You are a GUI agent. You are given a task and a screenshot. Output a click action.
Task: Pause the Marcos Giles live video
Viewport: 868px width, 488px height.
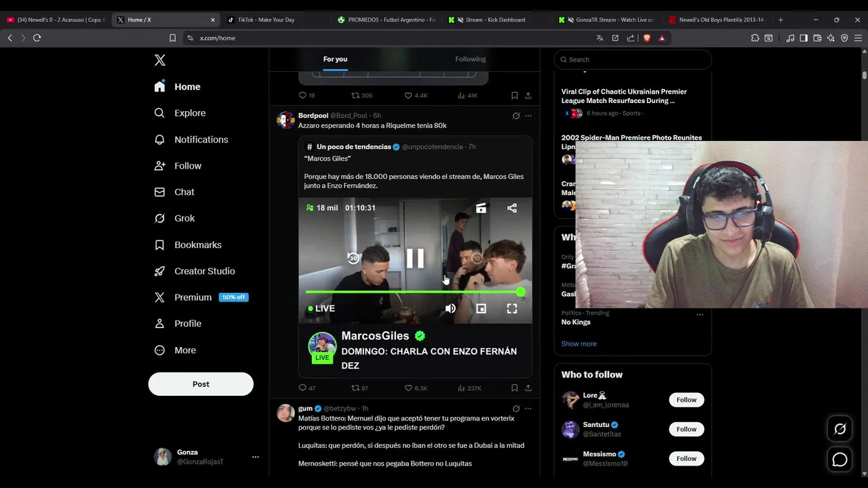click(x=415, y=258)
